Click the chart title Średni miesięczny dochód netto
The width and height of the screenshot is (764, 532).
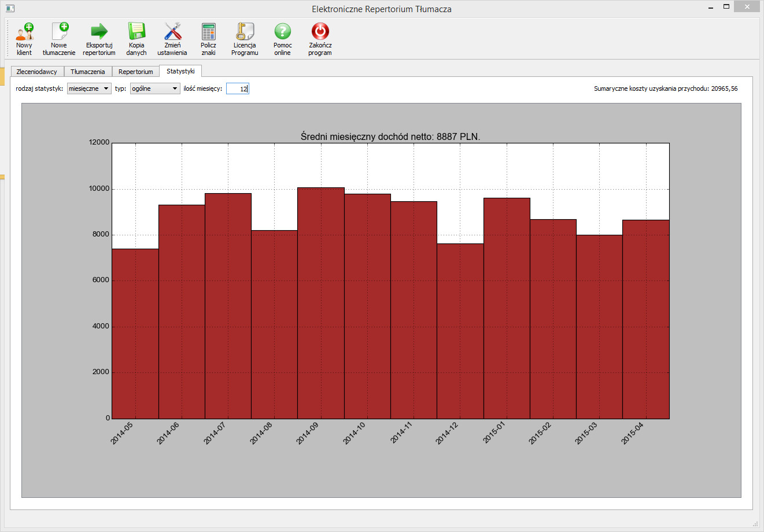pyautogui.click(x=390, y=136)
